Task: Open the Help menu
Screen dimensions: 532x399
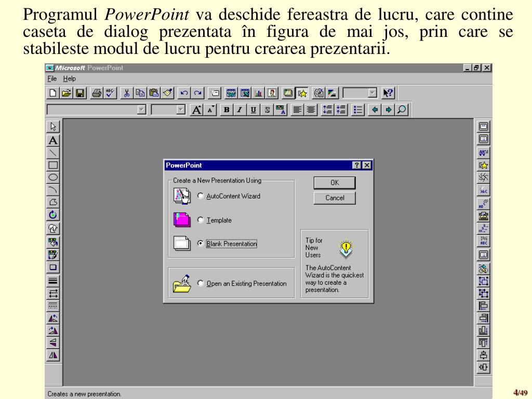Action: pyautogui.click(x=69, y=79)
